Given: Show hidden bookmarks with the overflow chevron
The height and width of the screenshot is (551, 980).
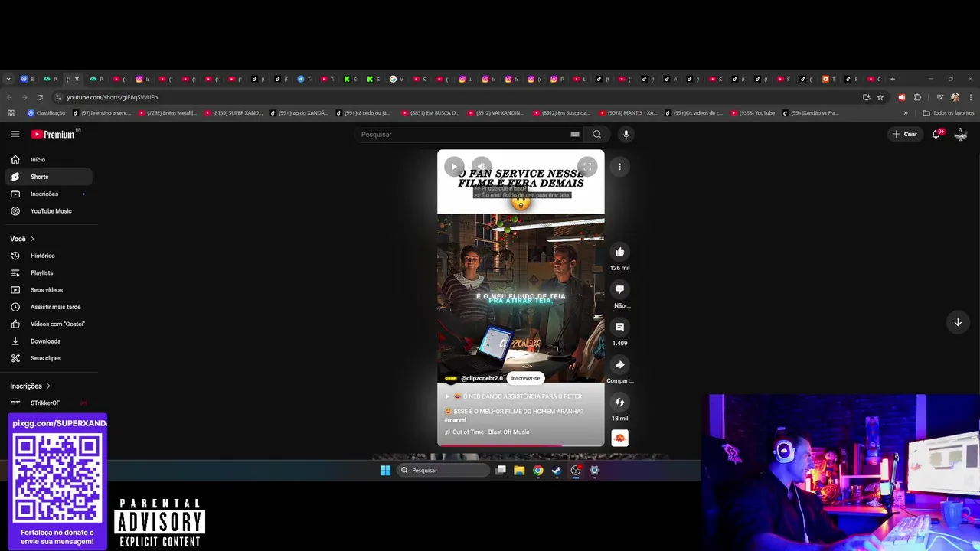Looking at the screenshot, I should pyautogui.click(x=906, y=113).
